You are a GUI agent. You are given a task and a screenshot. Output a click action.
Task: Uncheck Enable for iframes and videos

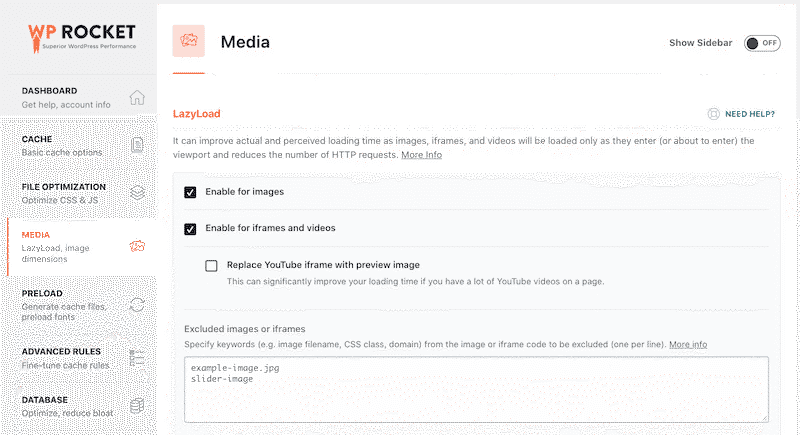[190, 229]
